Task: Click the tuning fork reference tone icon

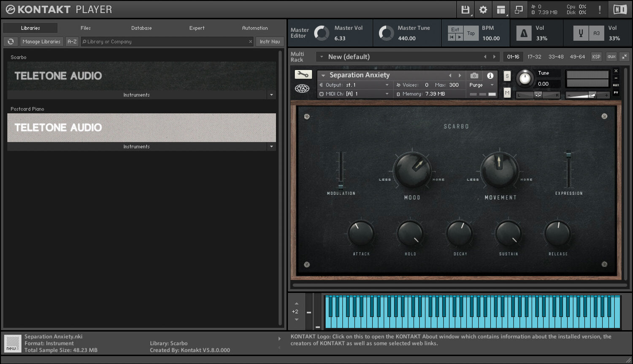Action: tap(581, 33)
